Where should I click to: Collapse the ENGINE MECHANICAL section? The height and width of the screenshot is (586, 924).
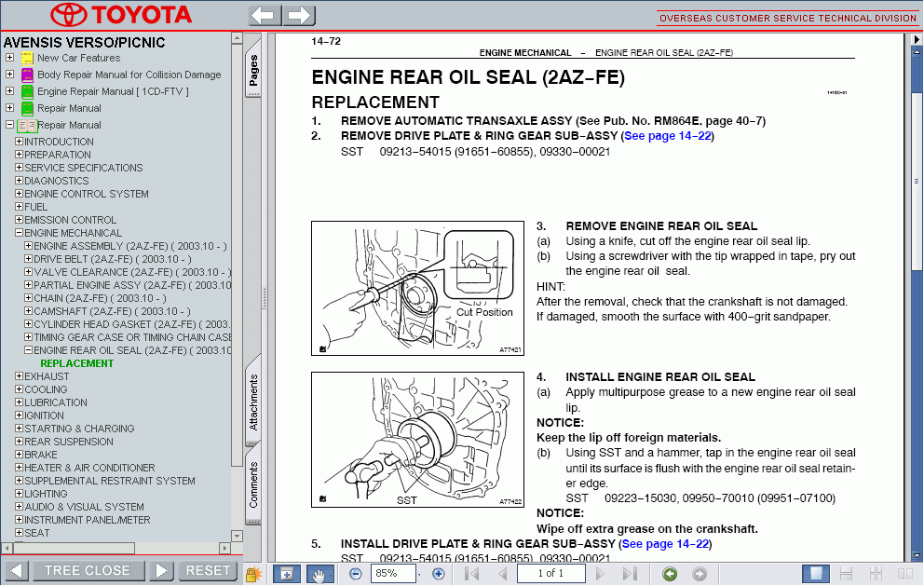(x=19, y=233)
